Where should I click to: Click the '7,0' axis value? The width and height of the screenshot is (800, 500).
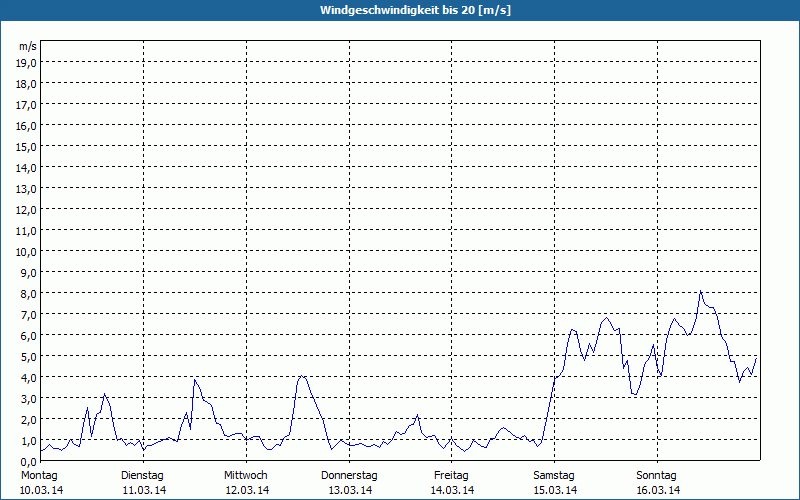click(x=29, y=315)
